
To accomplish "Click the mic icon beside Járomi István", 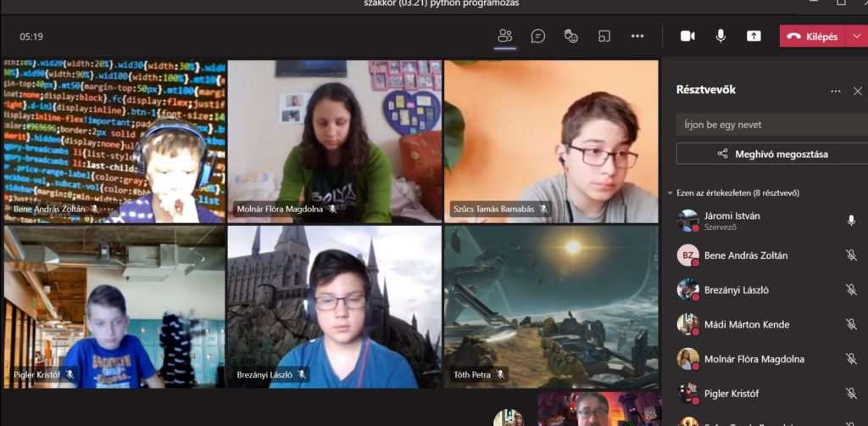I will point(851,221).
